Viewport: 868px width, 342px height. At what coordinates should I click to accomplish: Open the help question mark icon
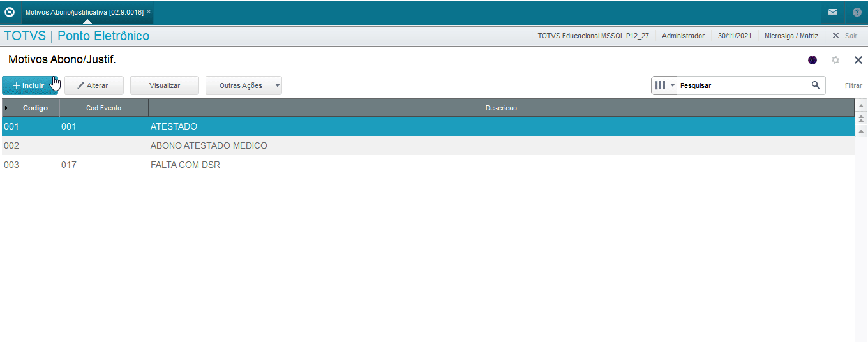click(857, 12)
